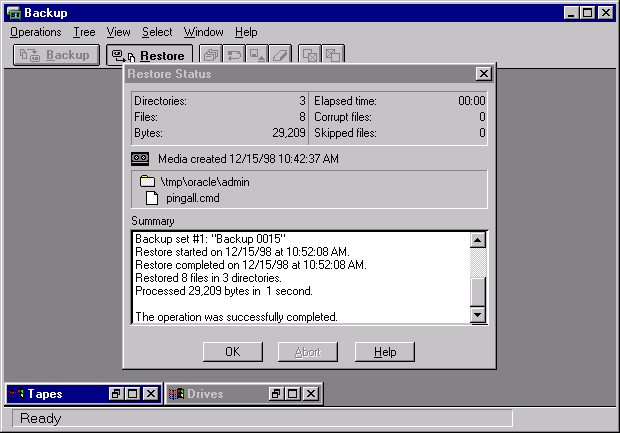Click the Summary label
This screenshot has width=620, height=433.
point(153,221)
